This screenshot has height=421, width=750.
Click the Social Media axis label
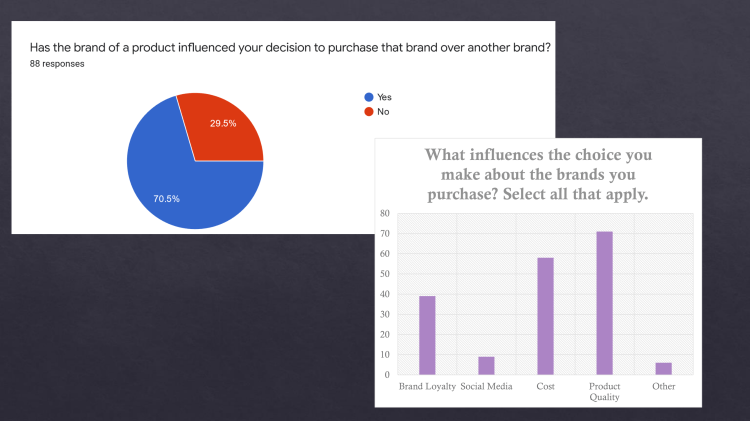(486, 386)
